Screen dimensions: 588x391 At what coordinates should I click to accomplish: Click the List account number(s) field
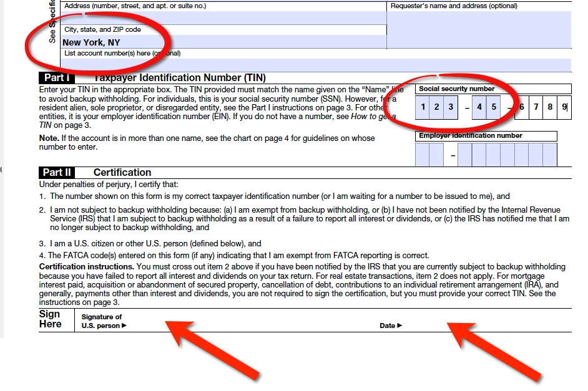(x=316, y=65)
